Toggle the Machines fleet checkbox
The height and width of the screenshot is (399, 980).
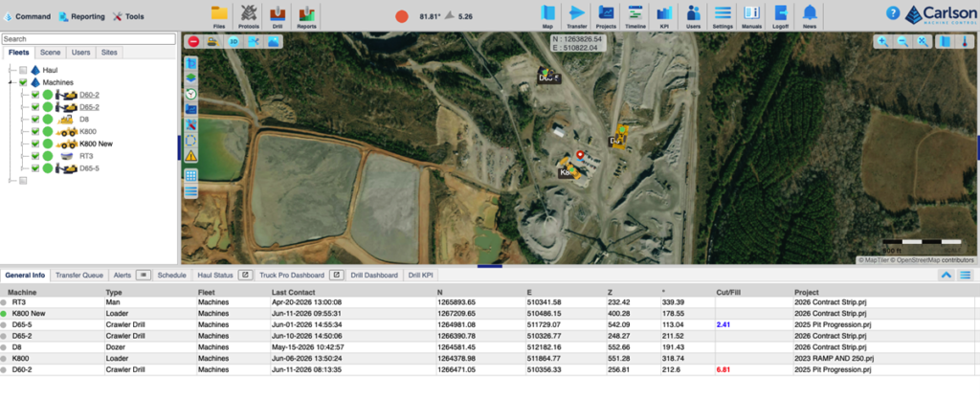[23, 82]
